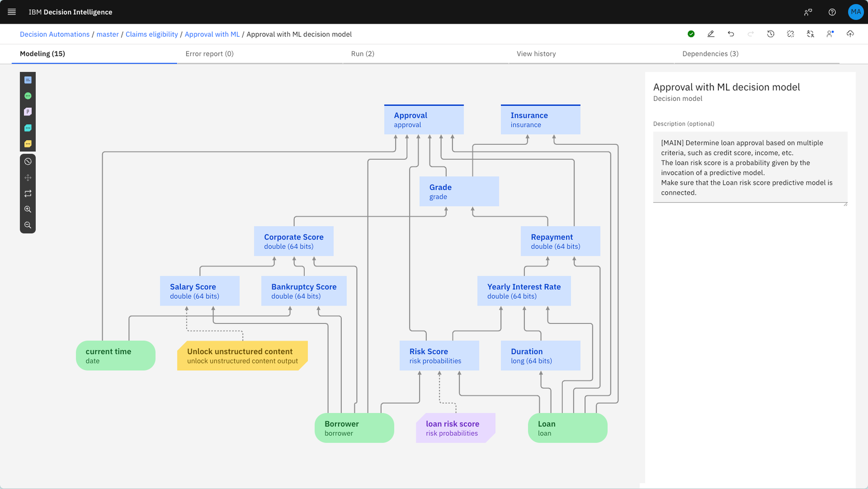Go to the Dependencies (3) tab
The image size is (868, 489).
click(x=710, y=54)
